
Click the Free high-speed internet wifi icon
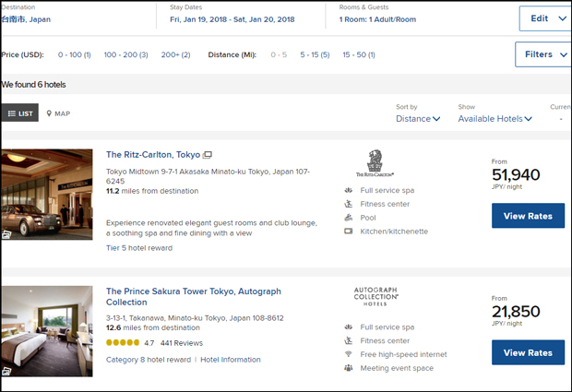click(x=348, y=354)
